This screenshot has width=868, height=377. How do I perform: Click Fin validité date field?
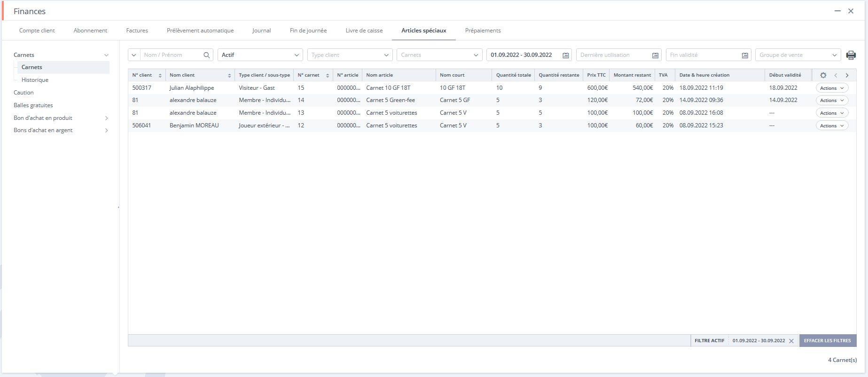(709, 55)
